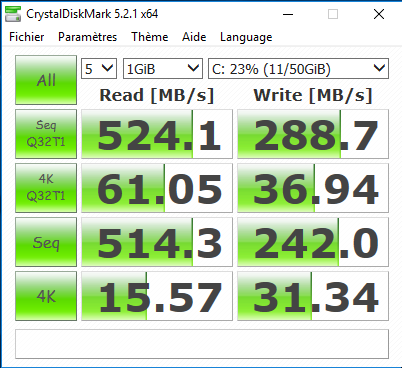Open the Aide menu
The height and width of the screenshot is (368, 402).
point(194,37)
